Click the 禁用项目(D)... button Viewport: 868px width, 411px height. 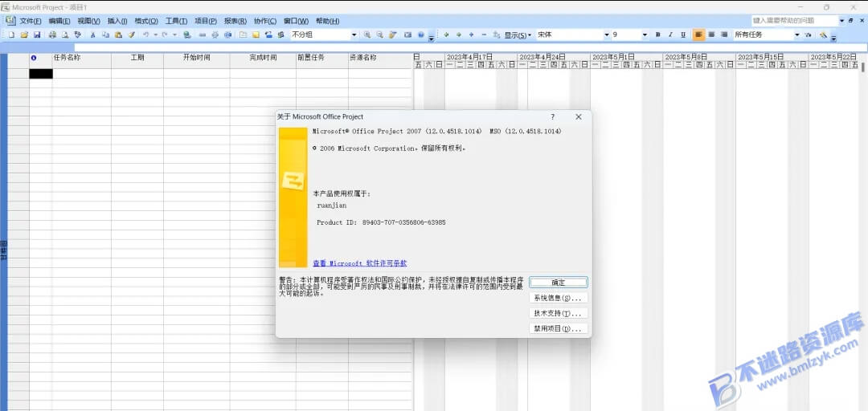558,328
